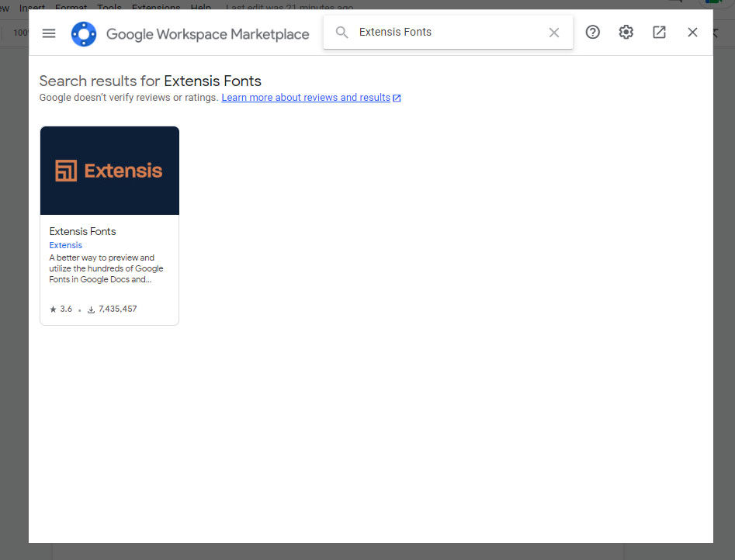Click Learn more about reviews and results

[305, 97]
